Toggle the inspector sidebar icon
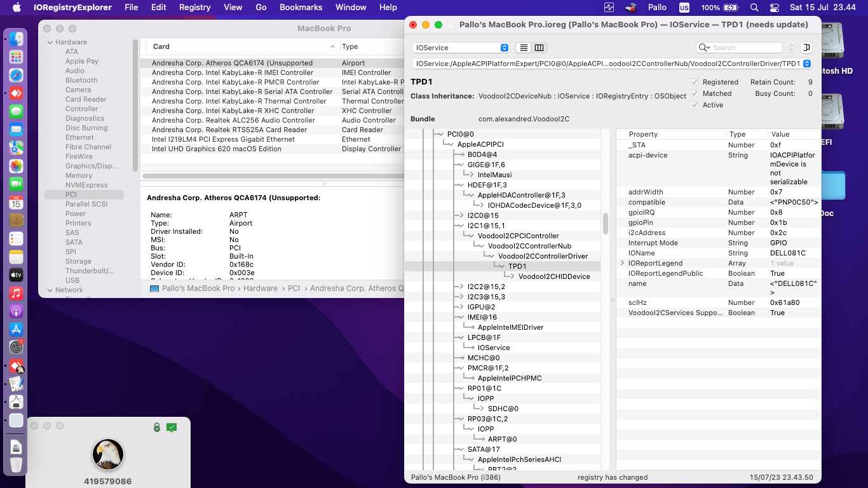The image size is (868, 488). (806, 48)
